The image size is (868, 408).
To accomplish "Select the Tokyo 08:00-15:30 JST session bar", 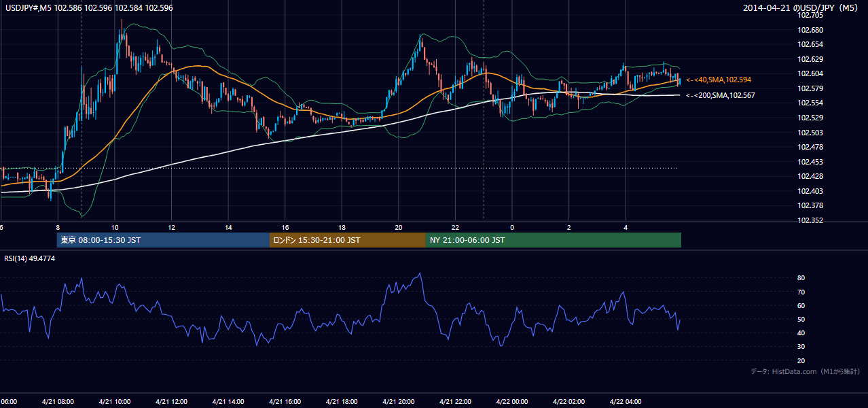I will click(x=163, y=240).
